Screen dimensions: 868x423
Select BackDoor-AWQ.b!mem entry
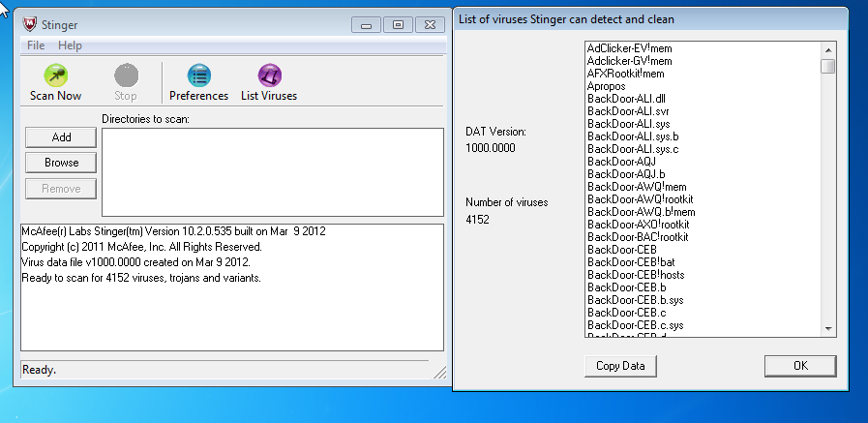point(641,212)
